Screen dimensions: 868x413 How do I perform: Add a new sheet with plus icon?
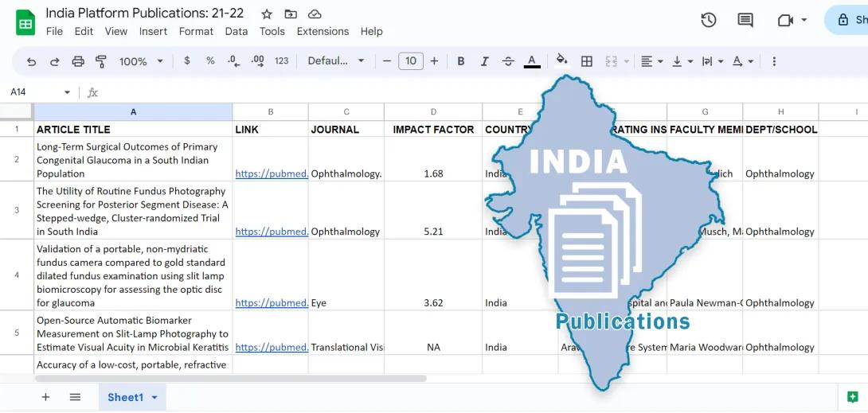click(x=46, y=397)
